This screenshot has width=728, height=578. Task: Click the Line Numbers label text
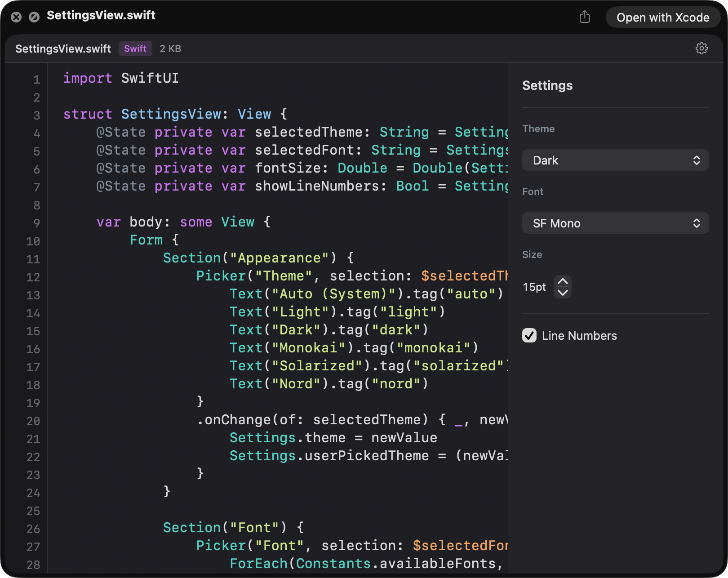coord(579,336)
